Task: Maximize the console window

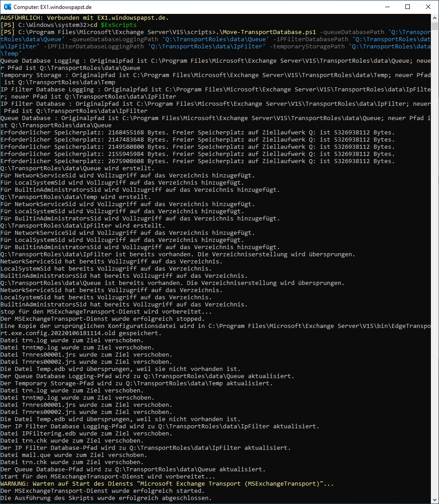Action: 408,7
